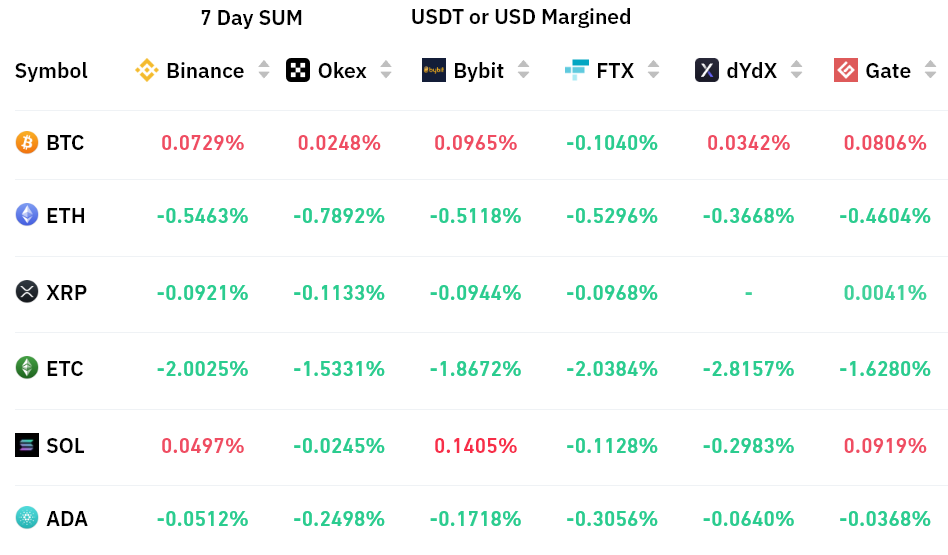Click the Gate exchange logo icon
The height and width of the screenshot is (555, 948).
(846, 70)
